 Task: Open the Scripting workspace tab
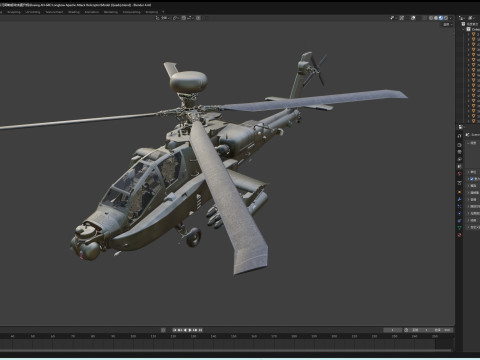[x=152, y=12]
